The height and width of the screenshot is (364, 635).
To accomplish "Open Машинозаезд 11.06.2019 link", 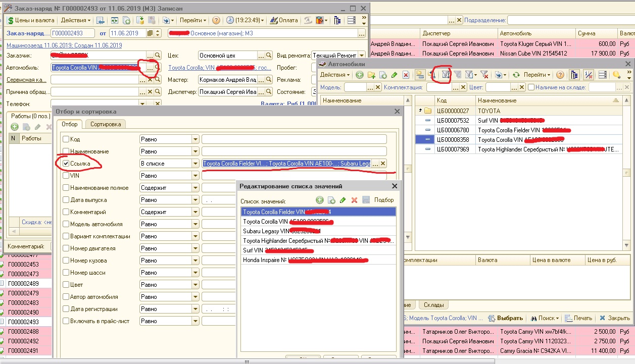I will (x=64, y=45).
